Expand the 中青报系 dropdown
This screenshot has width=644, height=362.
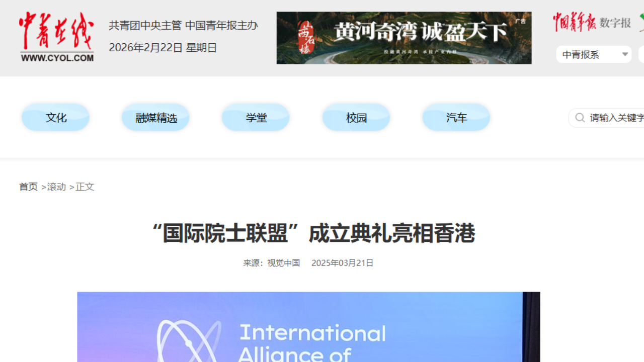point(594,54)
